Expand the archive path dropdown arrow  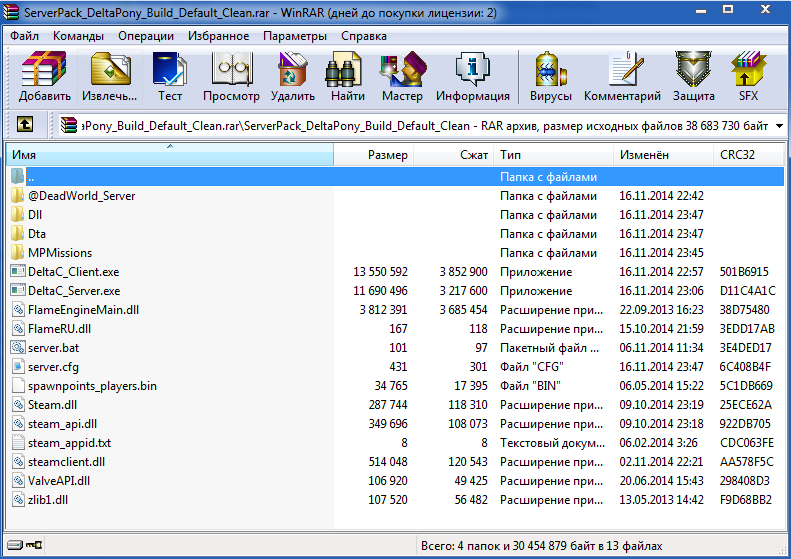tap(779, 126)
